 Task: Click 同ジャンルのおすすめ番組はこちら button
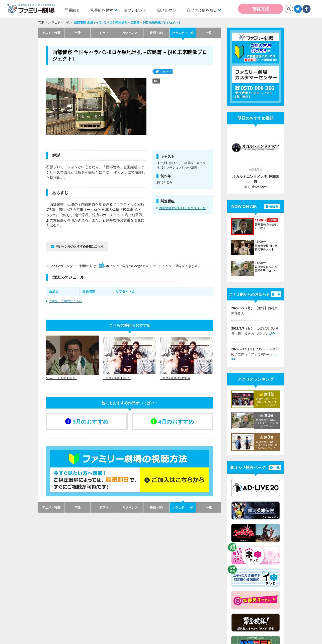77,247
